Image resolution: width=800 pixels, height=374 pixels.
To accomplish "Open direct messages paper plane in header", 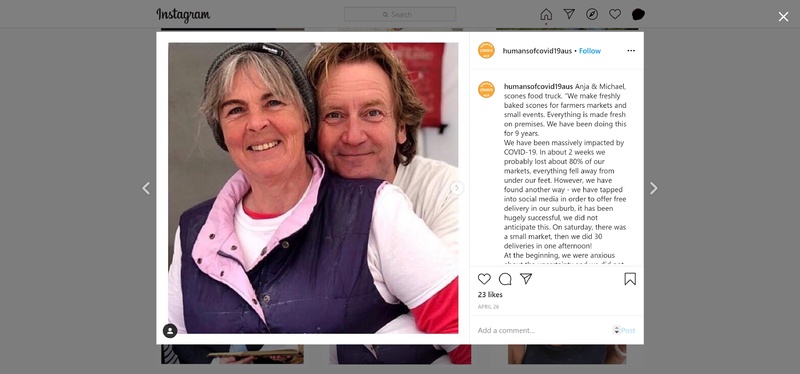I will (569, 14).
